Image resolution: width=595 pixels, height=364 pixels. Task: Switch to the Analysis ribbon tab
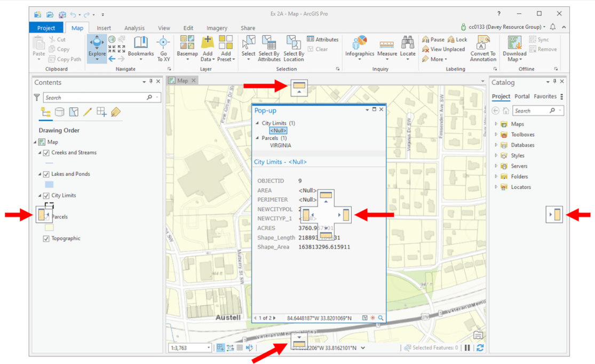(x=134, y=28)
